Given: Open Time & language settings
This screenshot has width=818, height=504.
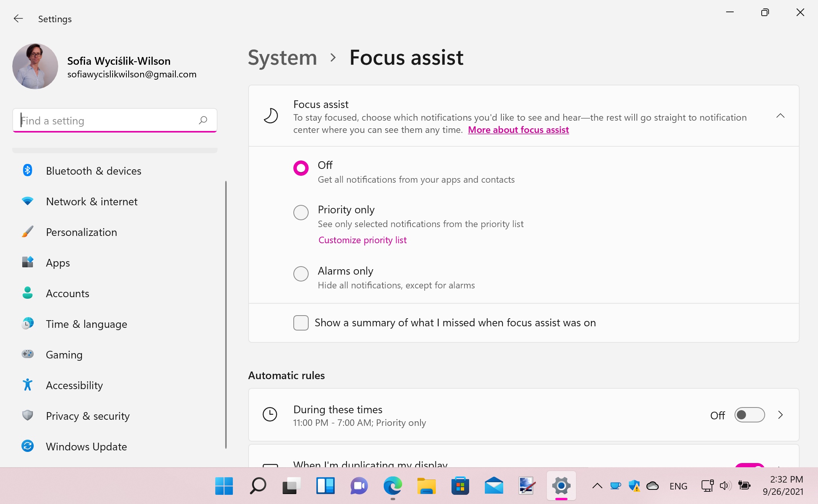Looking at the screenshot, I should [115, 324].
